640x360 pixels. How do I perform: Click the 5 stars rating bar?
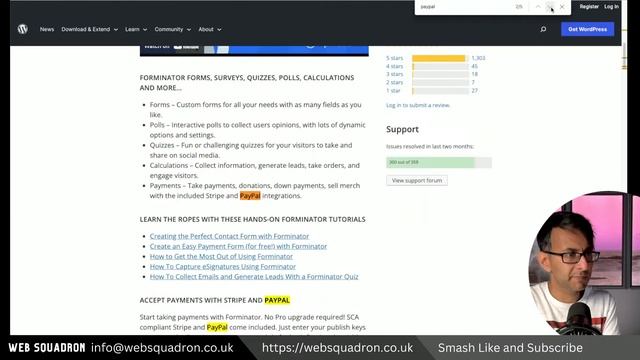[440, 58]
